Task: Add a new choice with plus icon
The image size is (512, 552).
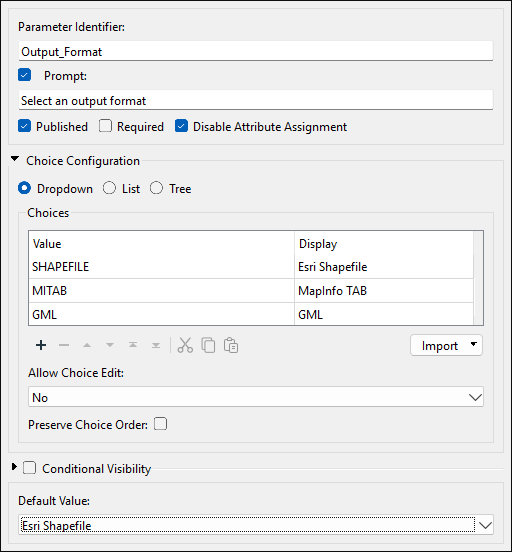Action: [41, 345]
